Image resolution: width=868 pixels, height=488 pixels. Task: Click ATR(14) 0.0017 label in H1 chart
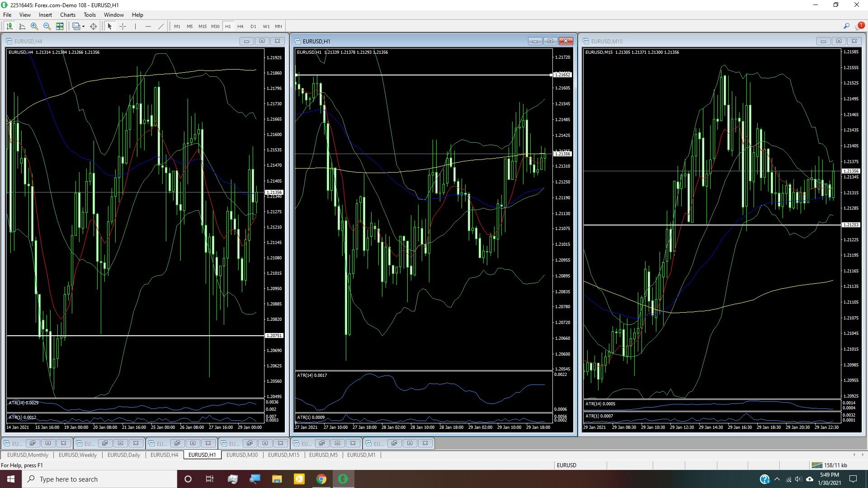click(x=311, y=375)
